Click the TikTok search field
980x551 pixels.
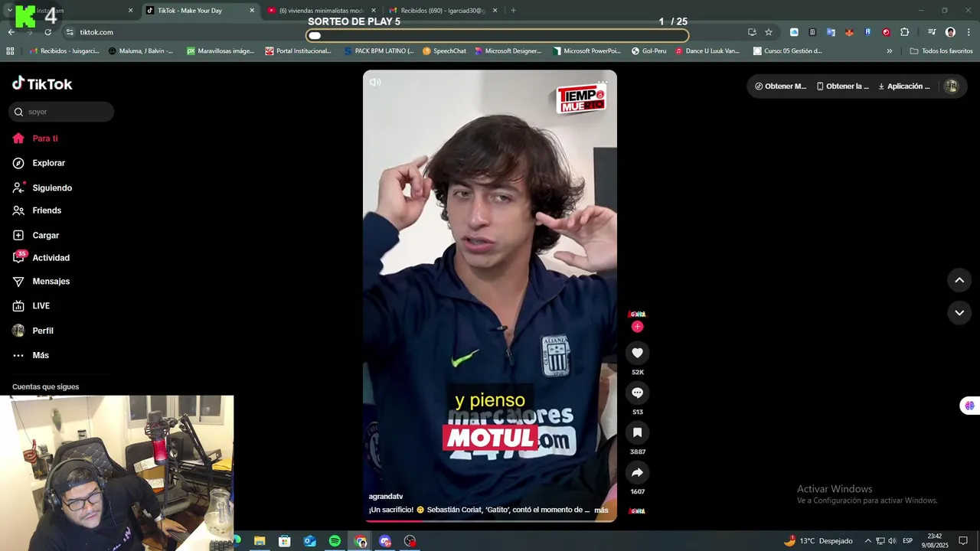point(61,112)
